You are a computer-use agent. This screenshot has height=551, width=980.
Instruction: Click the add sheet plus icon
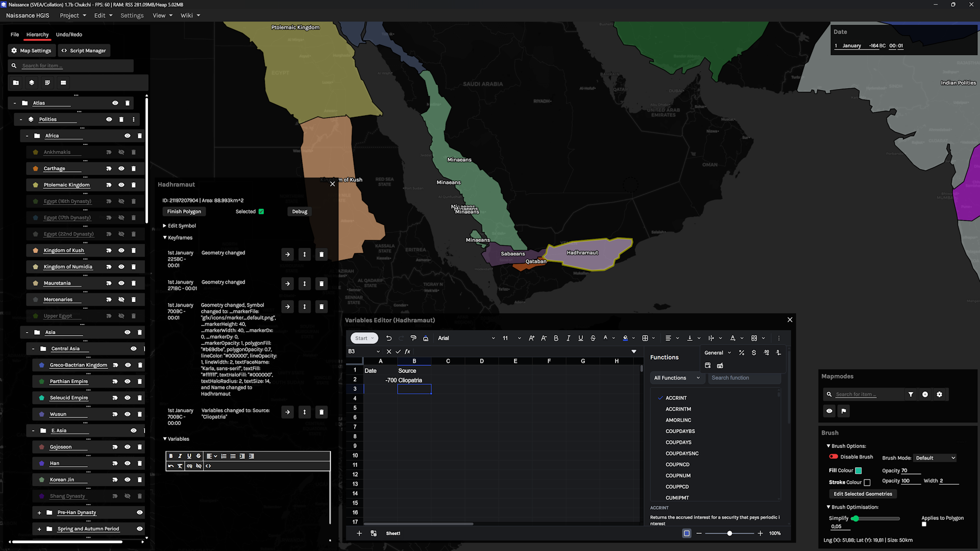click(x=359, y=533)
